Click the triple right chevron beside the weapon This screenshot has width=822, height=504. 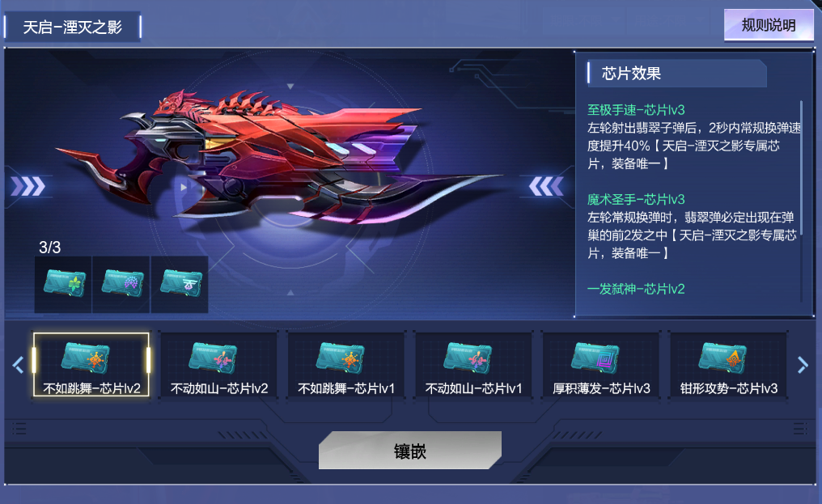[x=28, y=186]
